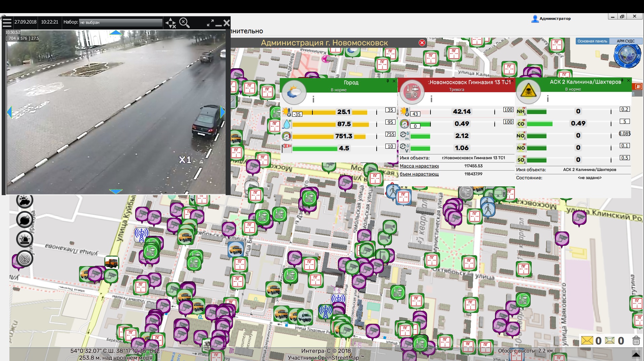Open the weather sidebar button

25,201
